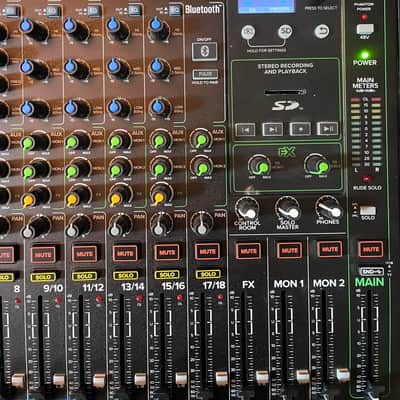Touch the bottom blue EQ knob on channel 11/12

[77, 108]
